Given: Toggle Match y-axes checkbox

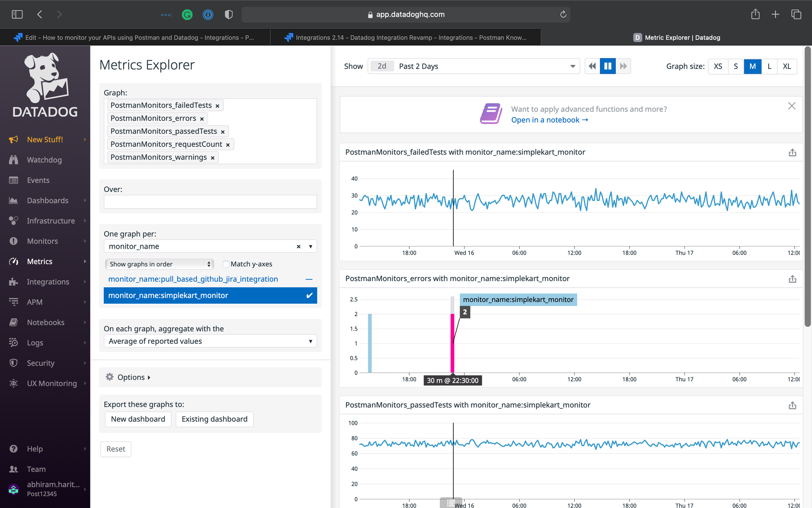Looking at the screenshot, I should [225, 264].
